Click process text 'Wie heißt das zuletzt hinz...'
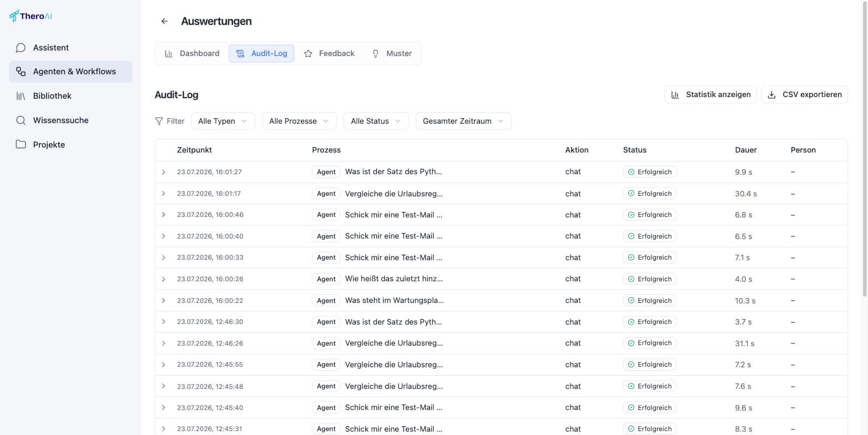The image size is (868, 435). 394,279
